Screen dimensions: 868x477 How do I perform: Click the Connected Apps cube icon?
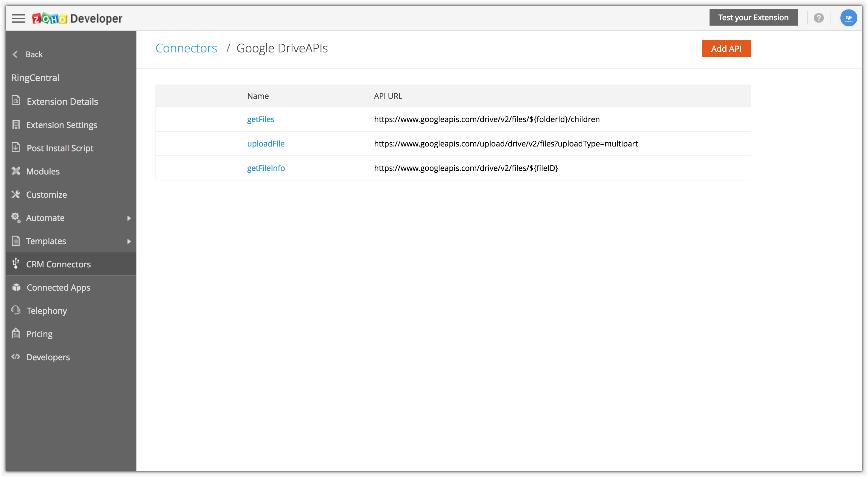(x=16, y=287)
